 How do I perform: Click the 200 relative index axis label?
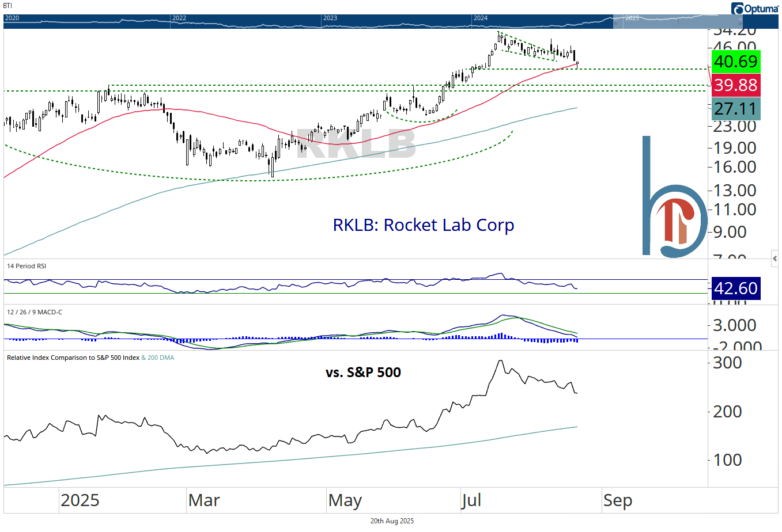coord(727,412)
